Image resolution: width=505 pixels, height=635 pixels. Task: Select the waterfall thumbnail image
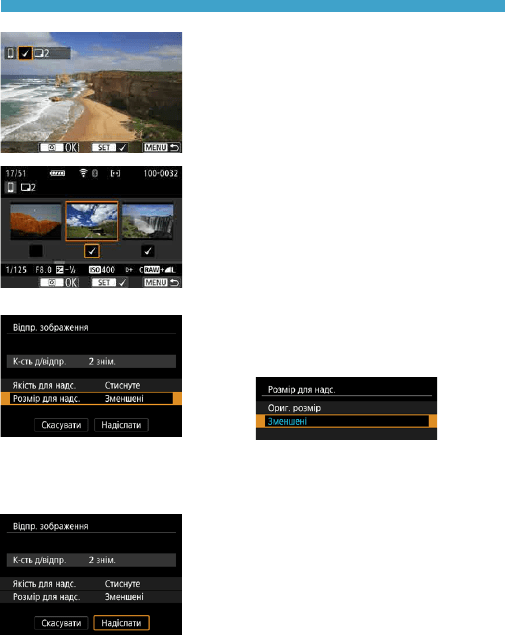(x=147, y=222)
